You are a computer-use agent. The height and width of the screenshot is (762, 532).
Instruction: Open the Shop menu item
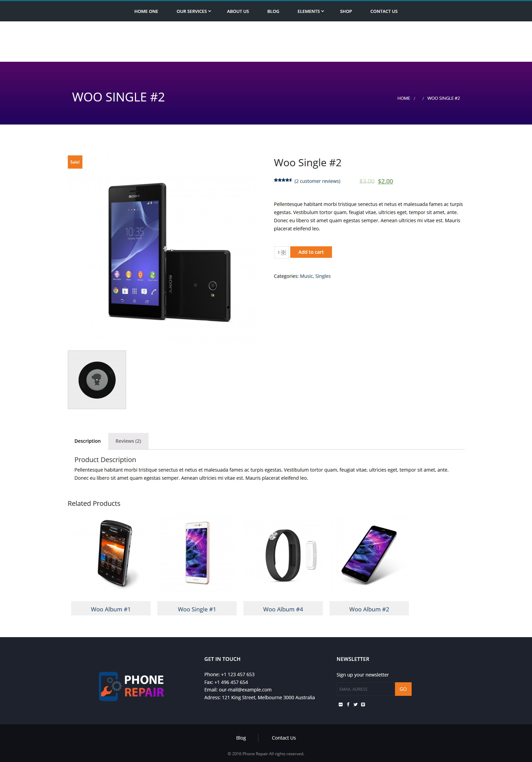coord(346,11)
